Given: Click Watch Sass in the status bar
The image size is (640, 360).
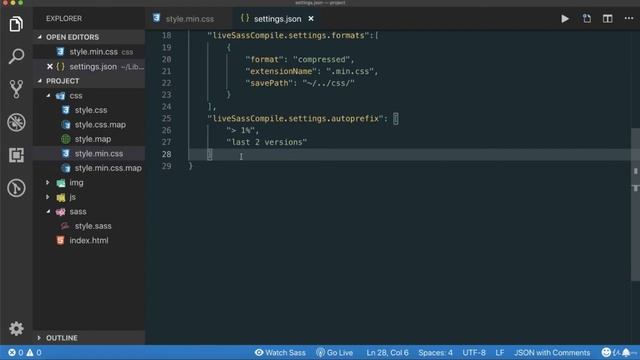Looking at the screenshot, I should pos(280,353).
